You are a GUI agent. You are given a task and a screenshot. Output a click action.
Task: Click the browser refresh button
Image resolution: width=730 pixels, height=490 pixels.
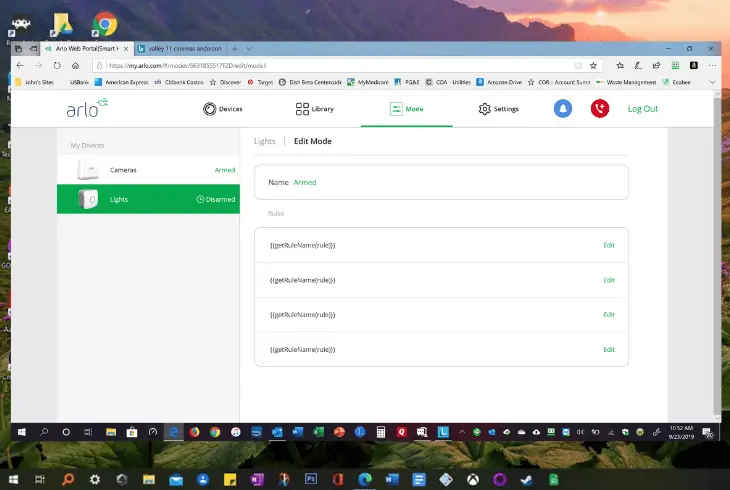click(57, 64)
